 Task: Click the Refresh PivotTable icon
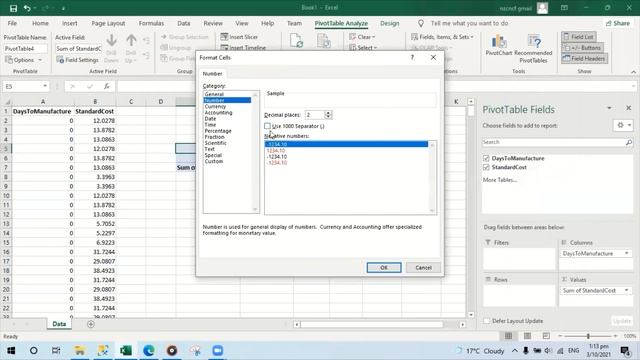coord(296,41)
